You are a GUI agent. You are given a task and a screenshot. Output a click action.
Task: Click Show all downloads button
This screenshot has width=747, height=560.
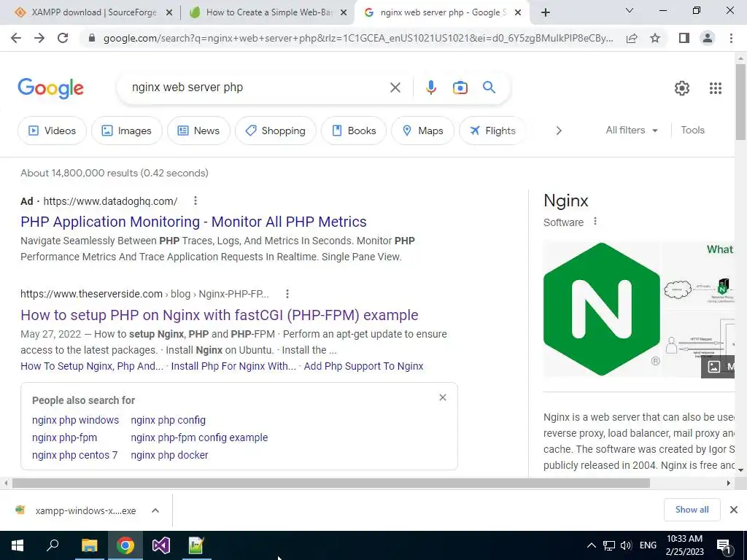tap(692, 510)
